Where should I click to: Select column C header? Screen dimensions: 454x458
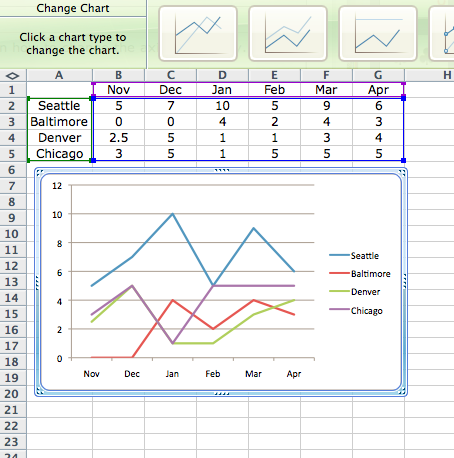(170, 75)
